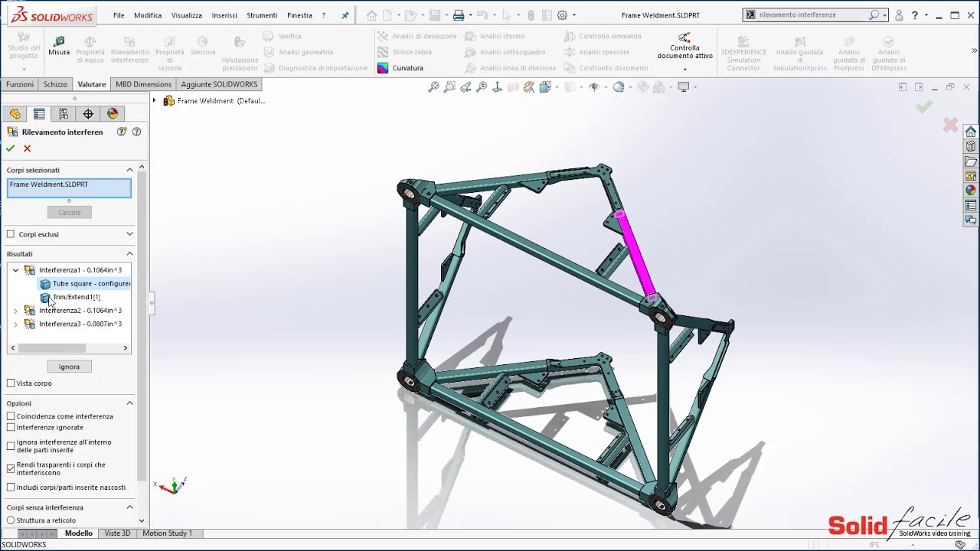
Task: Click the graphics area red X cancel corner
Action: pyautogui.click(x=950, y=125)
